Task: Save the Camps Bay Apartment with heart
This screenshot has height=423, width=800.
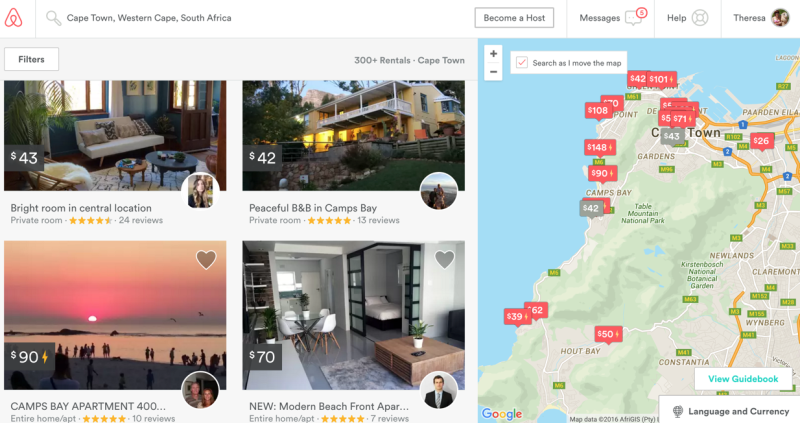Action: [206, 260]
